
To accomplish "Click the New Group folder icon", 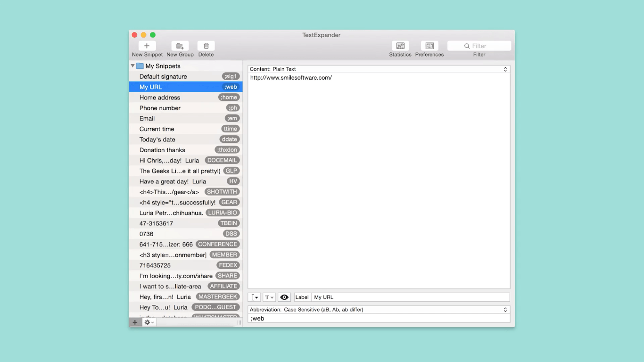I will [x=180, y=46].
